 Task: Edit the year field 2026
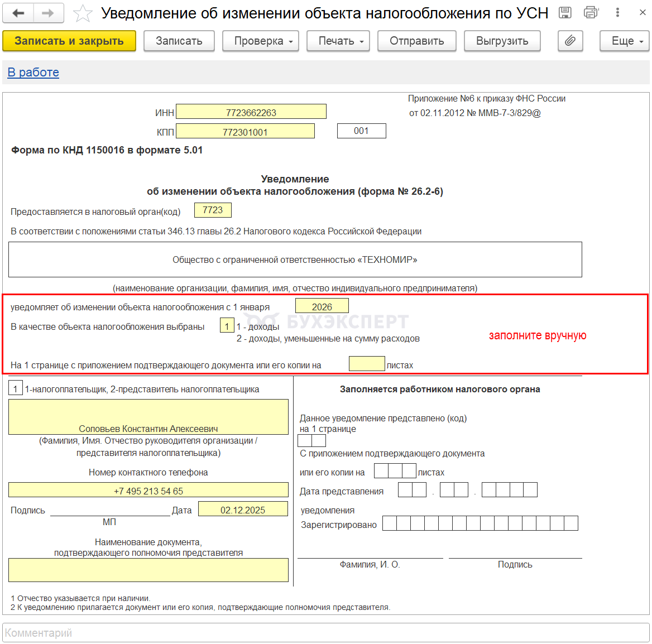[322, 306]
